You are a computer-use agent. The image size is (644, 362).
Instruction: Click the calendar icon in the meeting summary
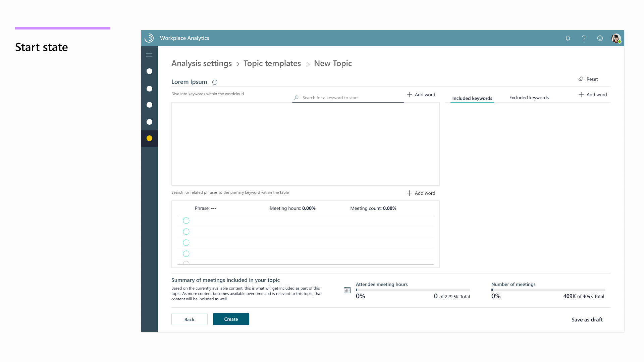[x=347, y=290]
